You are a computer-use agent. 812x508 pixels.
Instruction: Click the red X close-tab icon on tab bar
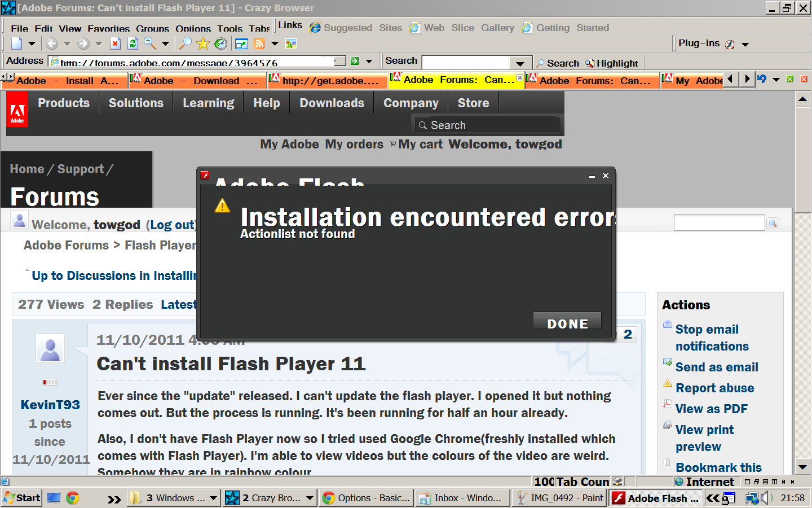click(x=804, y=79)
